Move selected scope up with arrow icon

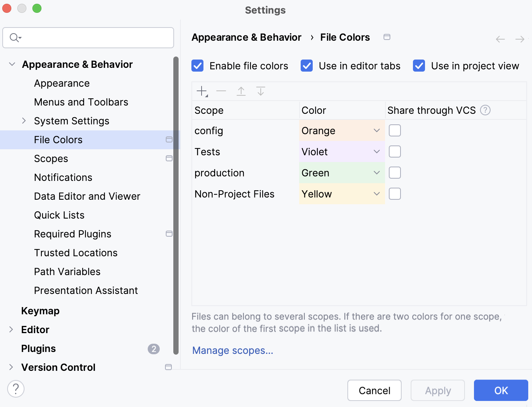tap(241, 91)
